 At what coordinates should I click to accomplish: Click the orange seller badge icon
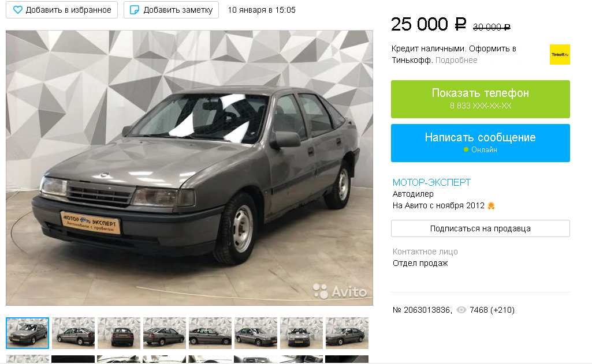[491, 205]
